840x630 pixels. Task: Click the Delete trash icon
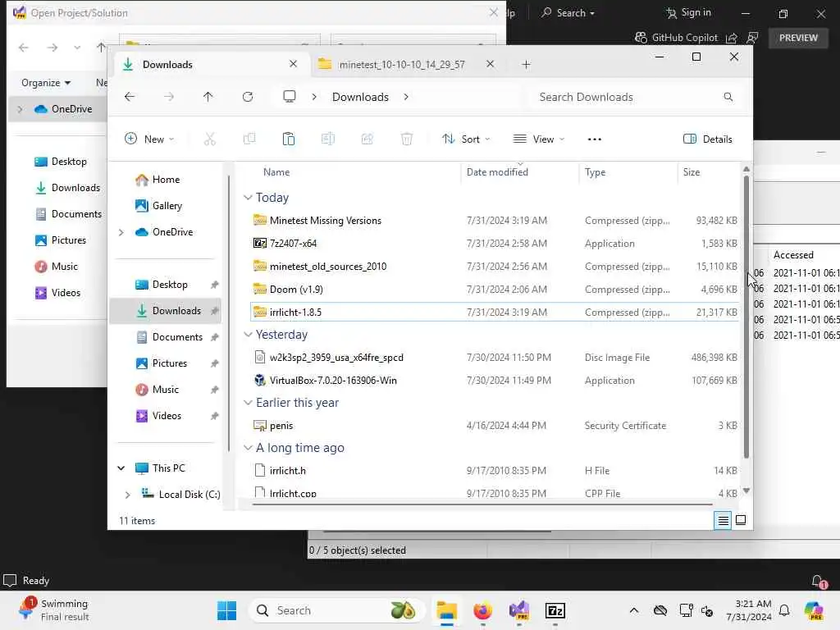[407, 139]
